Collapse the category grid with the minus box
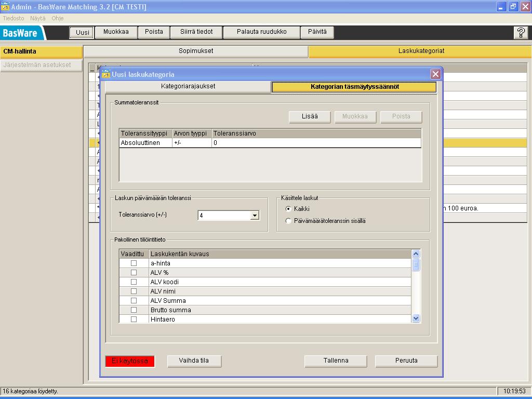 click(92, 68)
